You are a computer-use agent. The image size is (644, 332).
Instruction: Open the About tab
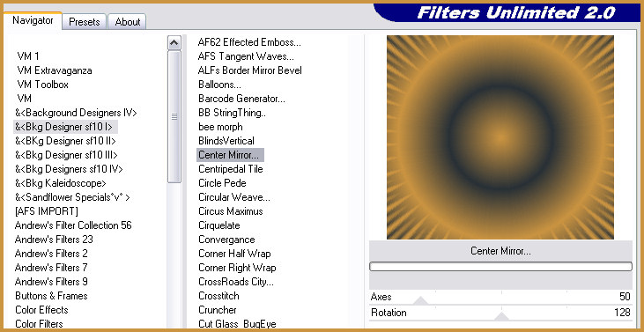[128, 22]
